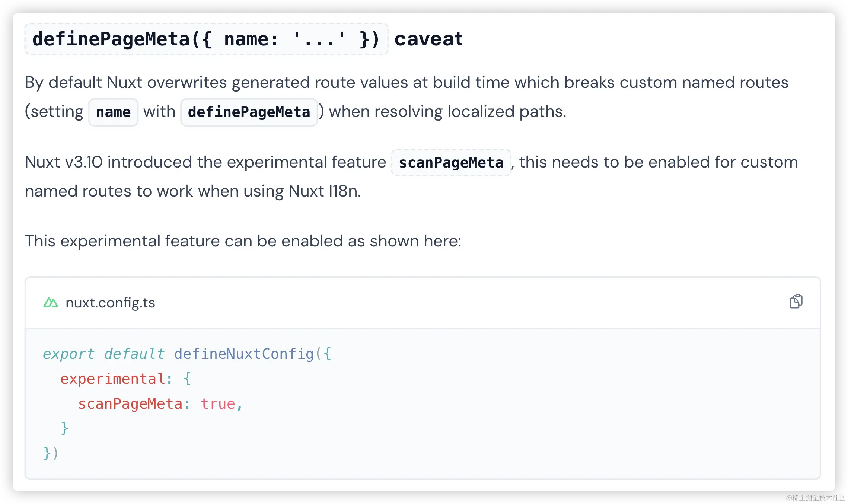The height and width of the screenshot is (504, 848).
Task: Click the inline definePageMeta code badge
Action: (x=249, y=112)
